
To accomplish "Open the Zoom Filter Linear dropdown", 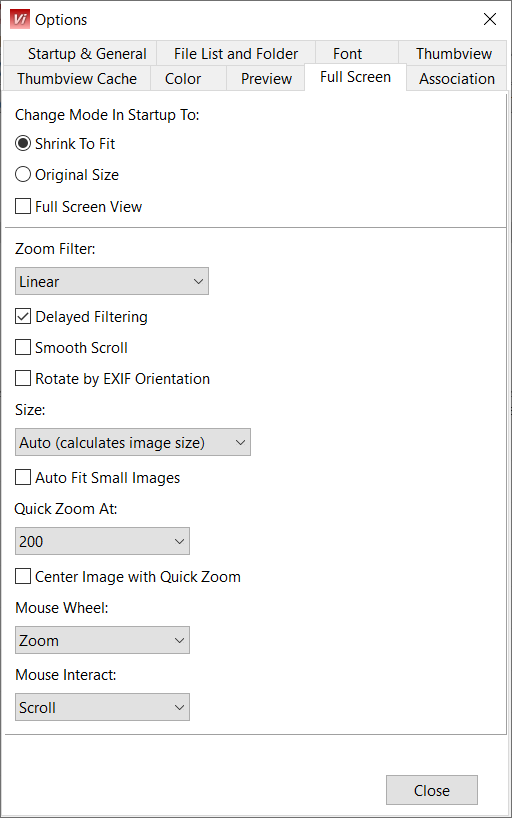I will pyautogui.click(x=112, y=281).
